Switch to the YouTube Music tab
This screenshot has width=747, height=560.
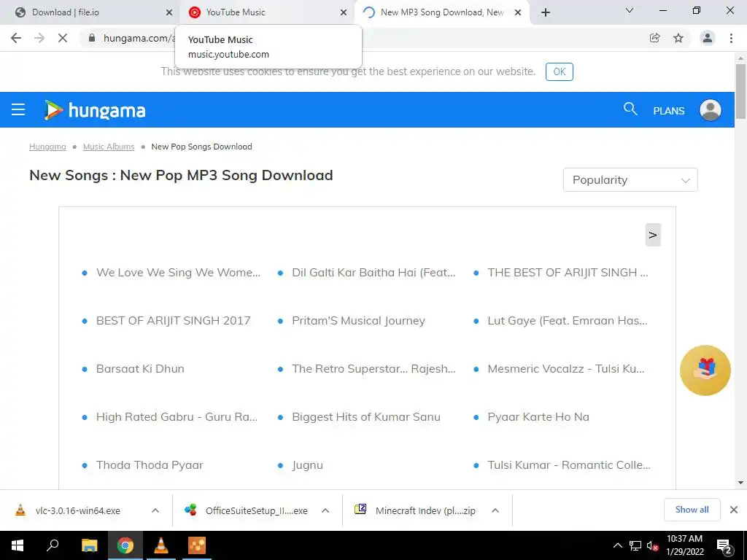tap(267, 12)
